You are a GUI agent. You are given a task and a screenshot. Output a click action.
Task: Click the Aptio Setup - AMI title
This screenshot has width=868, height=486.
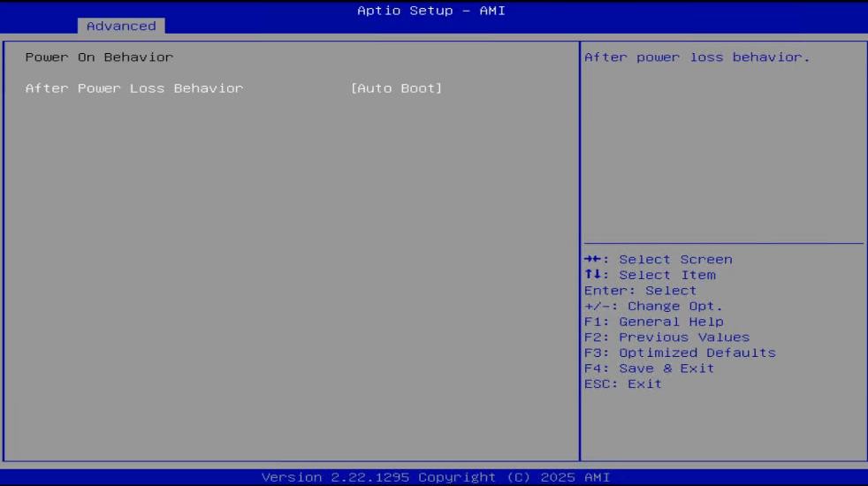tap(431, 11)
